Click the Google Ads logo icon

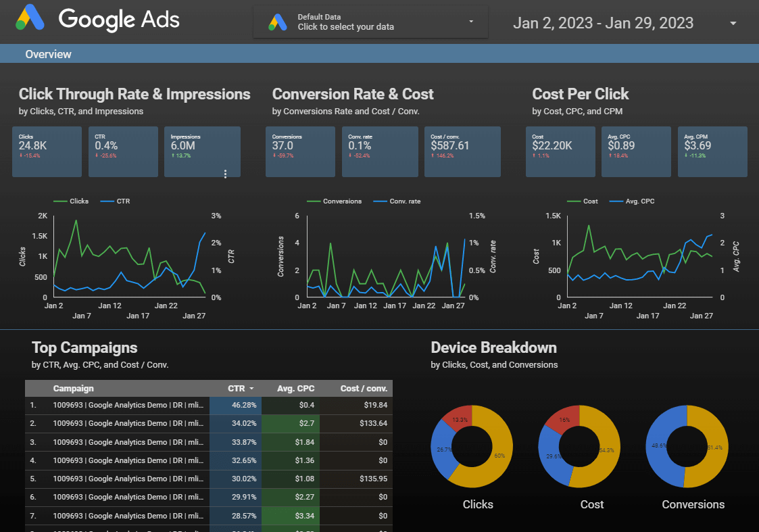click(28, 20)
